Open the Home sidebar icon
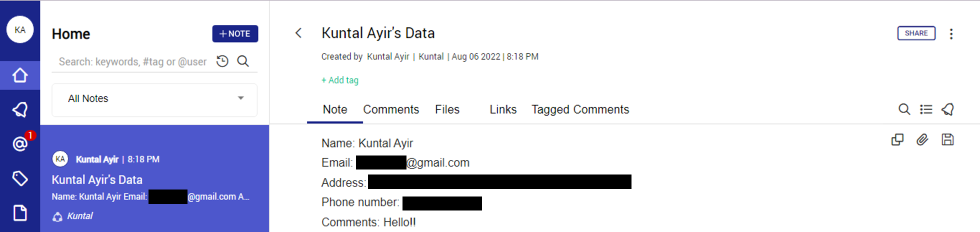Viewport: 980px width, 232px height. point(20,75)
